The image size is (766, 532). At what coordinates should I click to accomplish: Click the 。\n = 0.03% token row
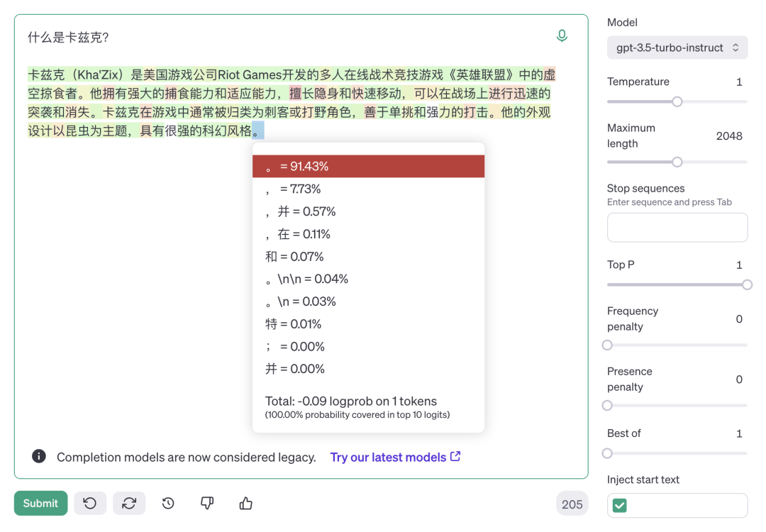point(368,301)
